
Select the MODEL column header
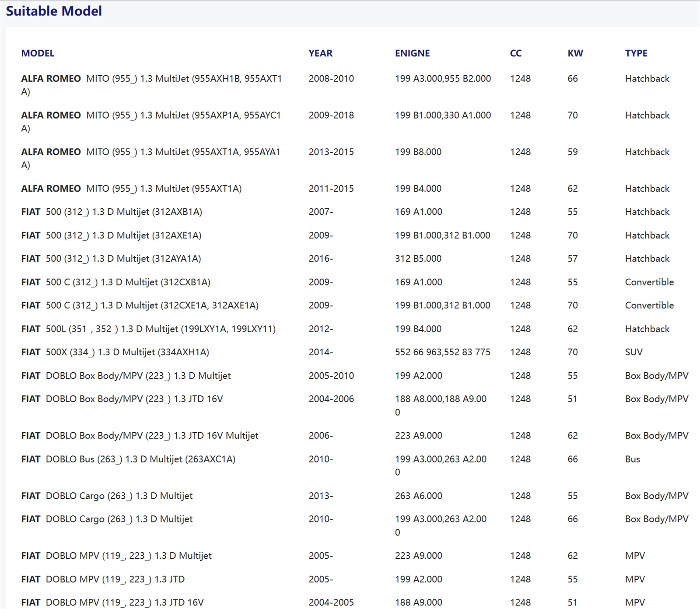tap(38, 53)
